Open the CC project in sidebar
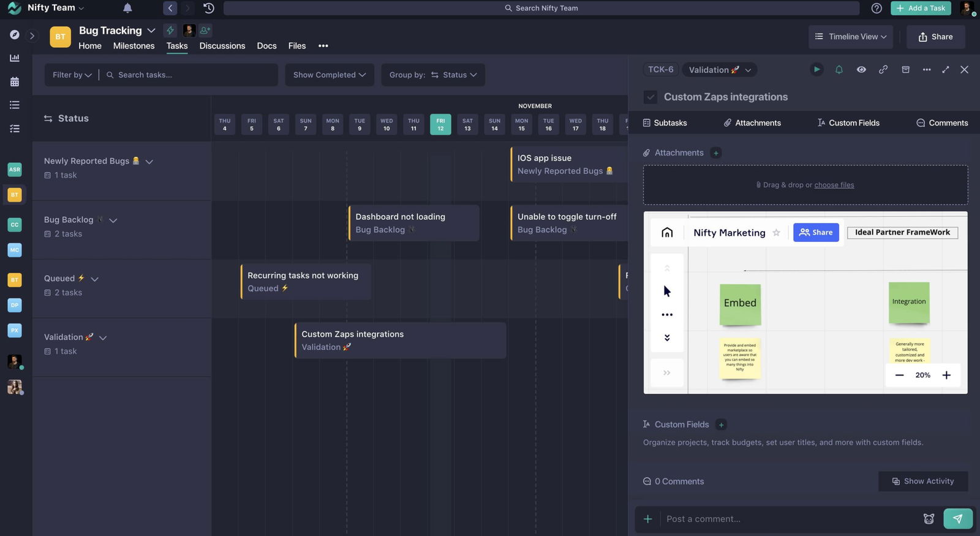 15,225
